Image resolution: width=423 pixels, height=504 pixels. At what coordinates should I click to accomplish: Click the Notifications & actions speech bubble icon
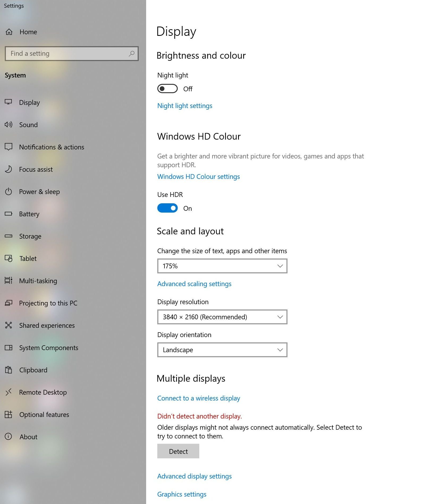tap(9, 147)
